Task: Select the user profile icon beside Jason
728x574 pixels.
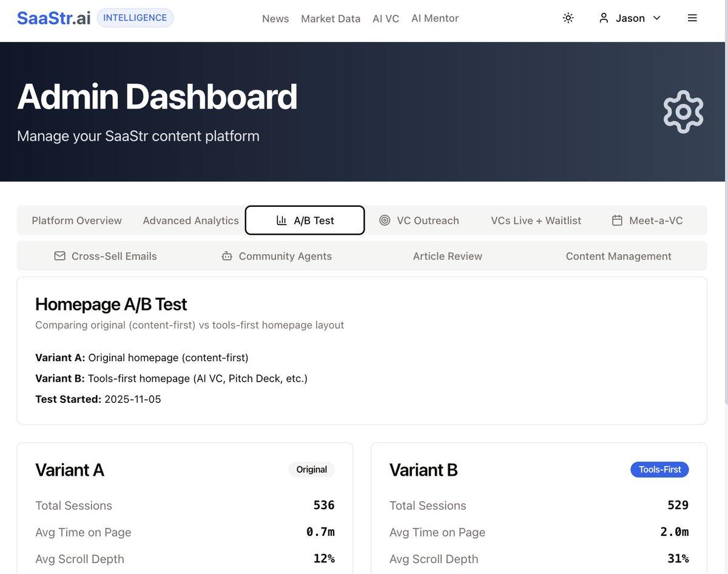Action: point(603,18)
